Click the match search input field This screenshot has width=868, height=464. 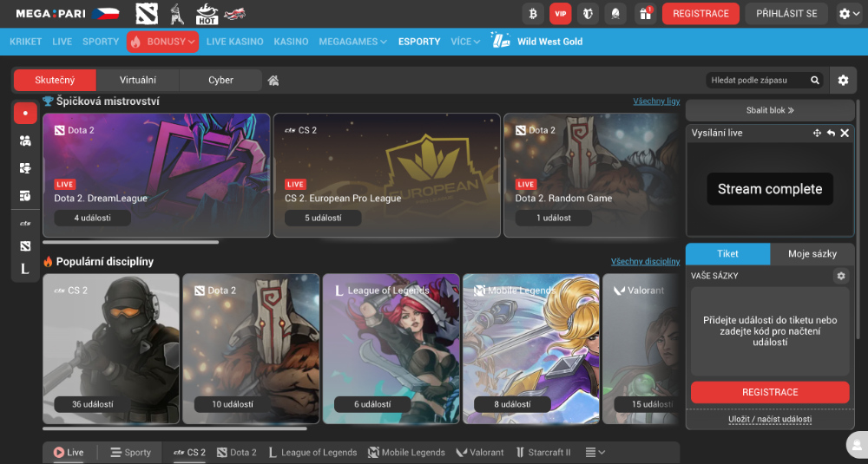coord(757,80)
